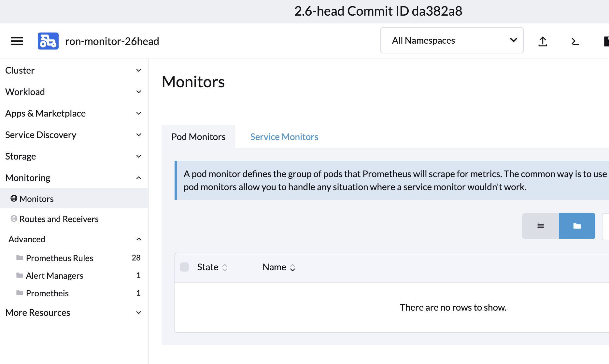Toggle sorting on the Name column

pyautogui.click(x=293, y=267)
